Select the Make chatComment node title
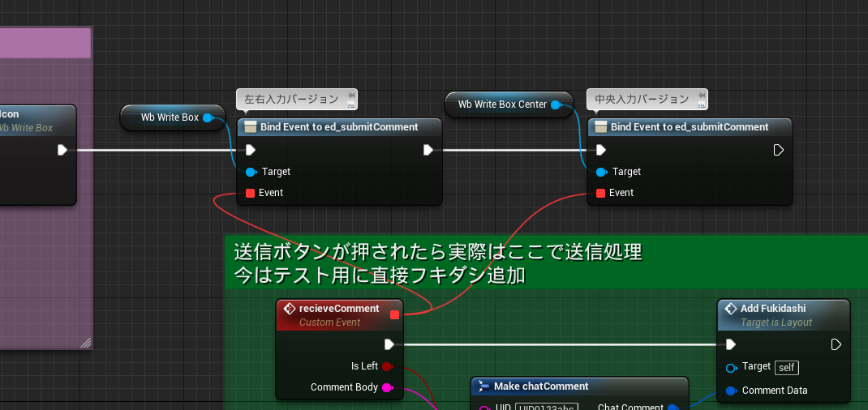 point(541,386)
